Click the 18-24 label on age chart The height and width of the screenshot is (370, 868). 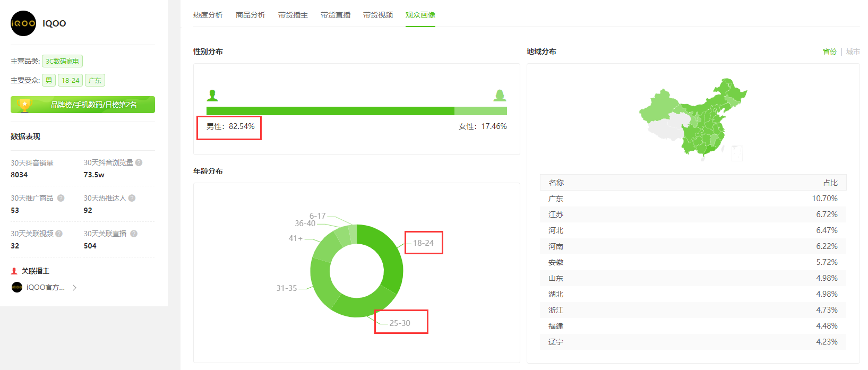(424, 243)
